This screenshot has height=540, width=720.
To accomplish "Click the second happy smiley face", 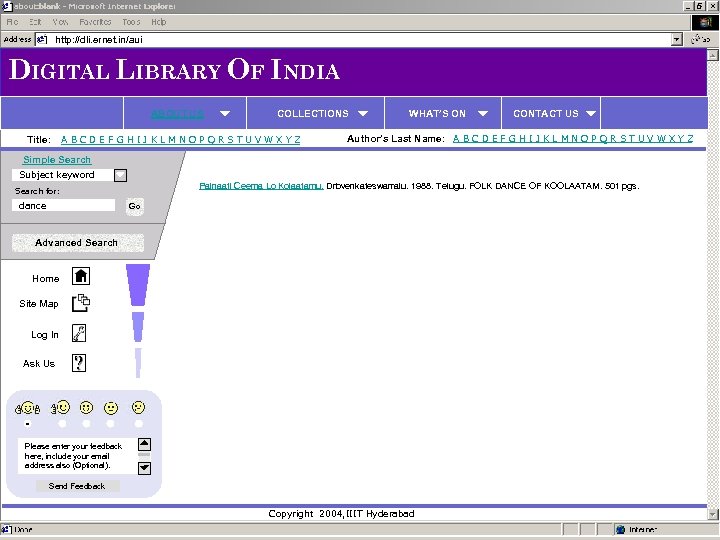I will click(x=61, y=407).
